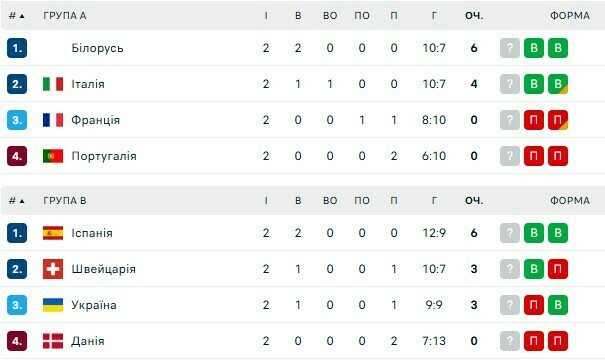
Task: Open Україна's green win form badge
Action: [x=558, y=305]
